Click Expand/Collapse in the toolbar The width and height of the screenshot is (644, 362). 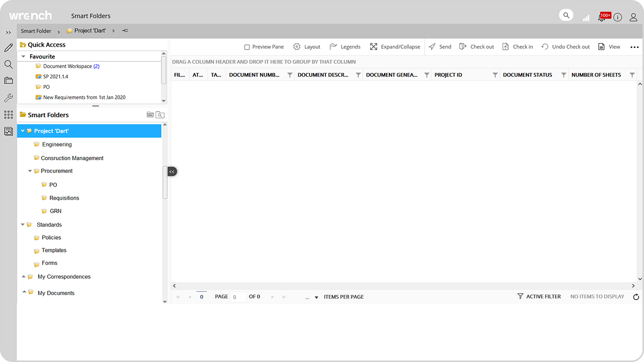[395, 47]
